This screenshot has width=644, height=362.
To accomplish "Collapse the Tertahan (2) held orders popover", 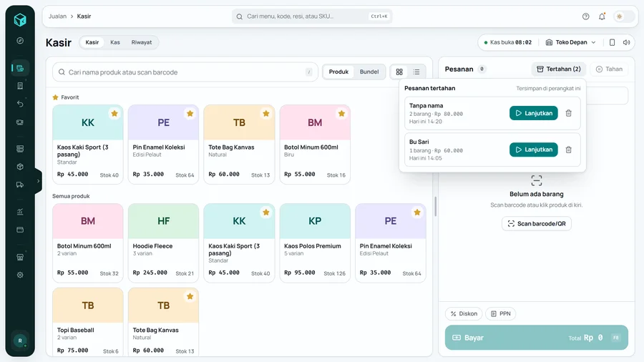I will point(559,69).
